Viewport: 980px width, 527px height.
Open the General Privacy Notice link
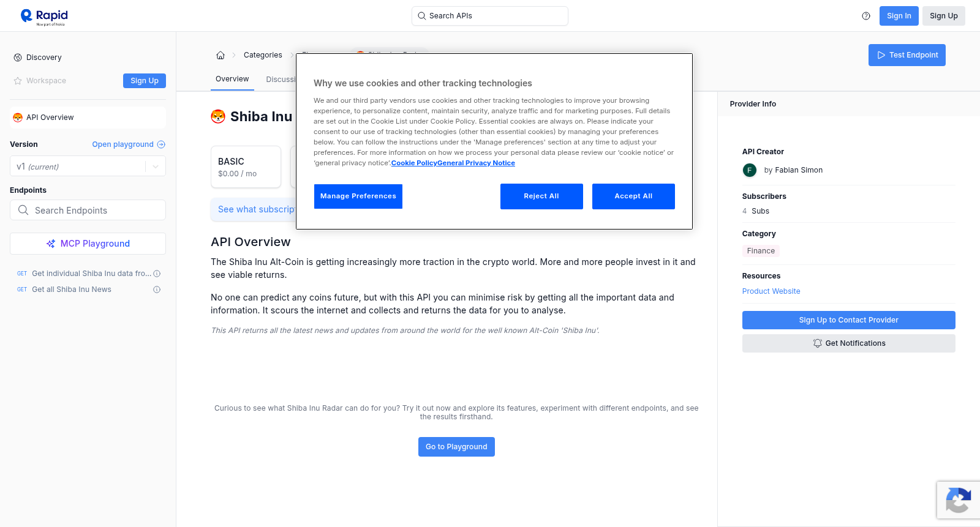click(476, 163)
